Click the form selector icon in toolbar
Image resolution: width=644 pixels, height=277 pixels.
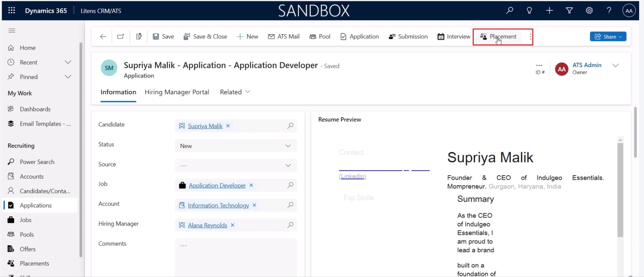(x=139, y=37)
